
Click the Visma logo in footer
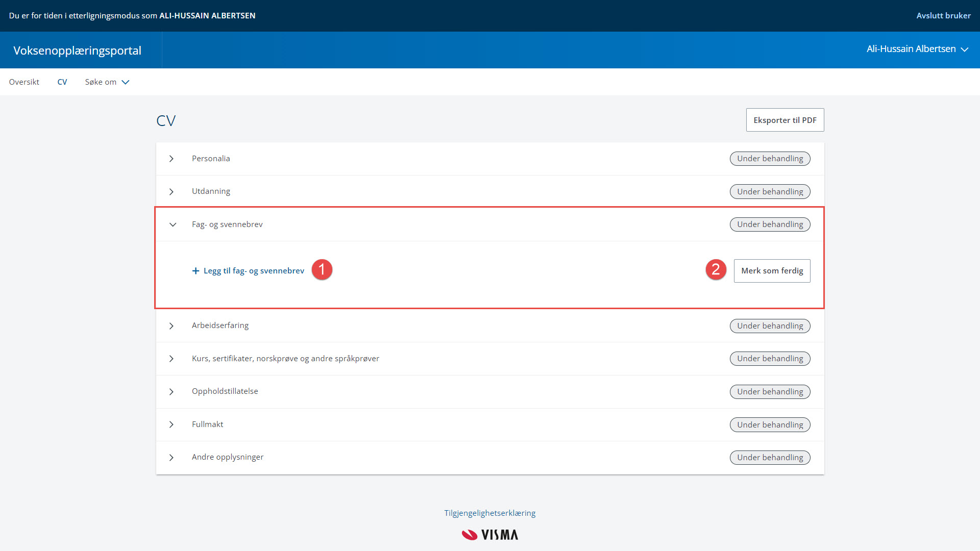tap(490, 535)
